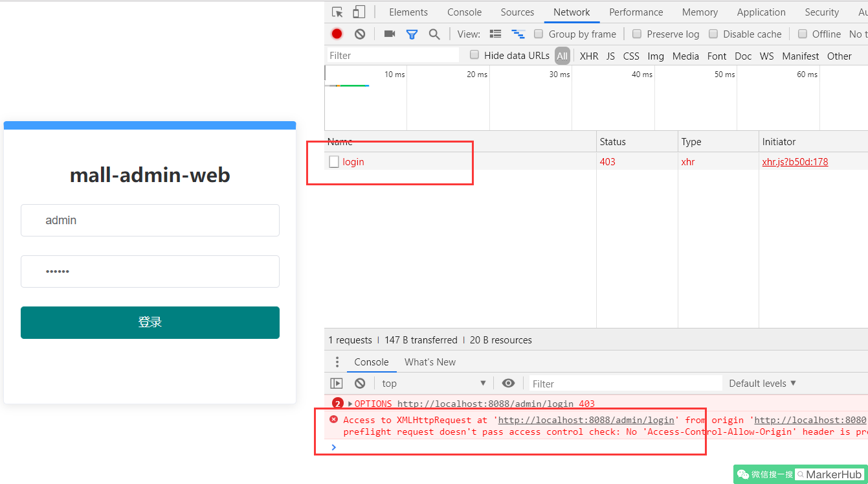
Task: Check the Hide data URLs checkbox
Action: pyautogui.click(x=474, y=55)
